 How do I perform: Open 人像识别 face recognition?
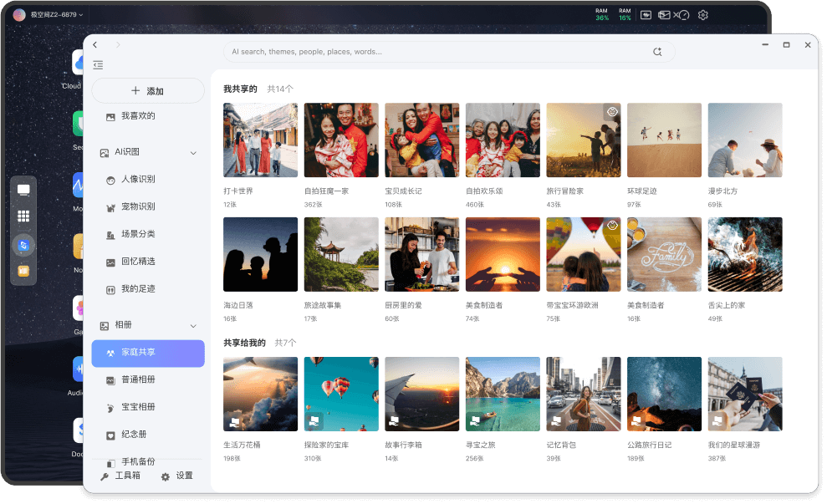(138, 179)
